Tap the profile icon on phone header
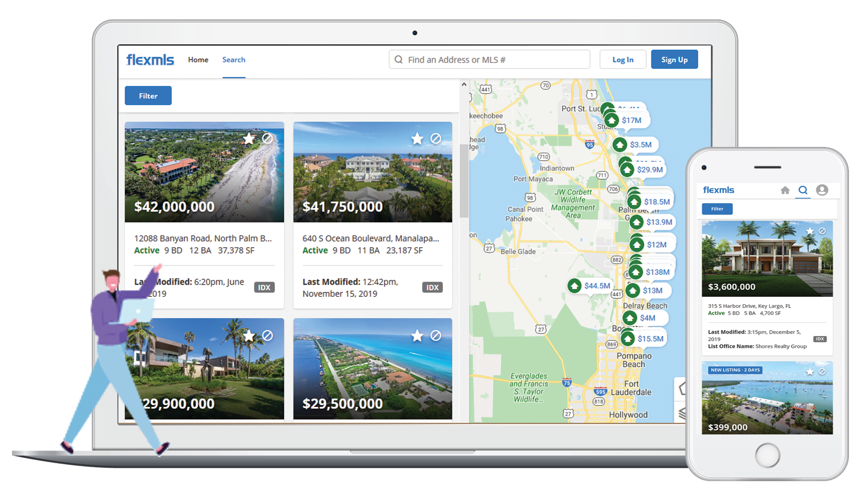This screenshot has height=503, width=868. (x=822, y=190)
